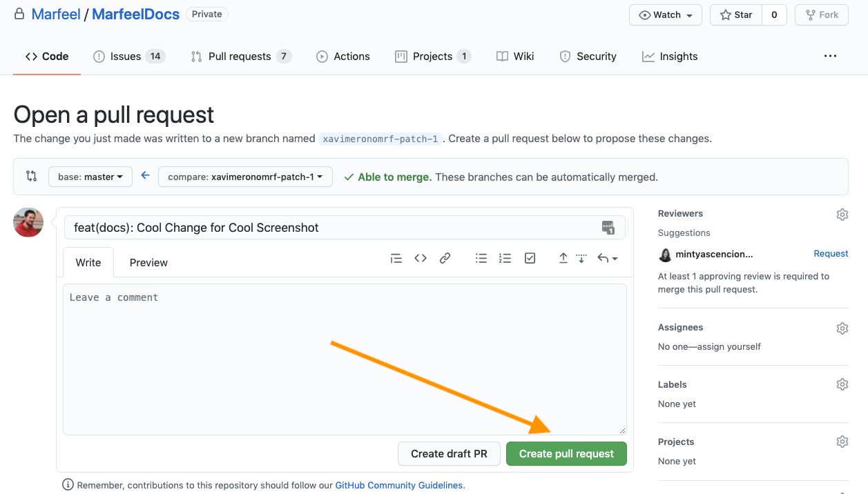The height and width of the screenshot is (494, 868).
Task: Click the star count 0
Action: tap(774, 14)
